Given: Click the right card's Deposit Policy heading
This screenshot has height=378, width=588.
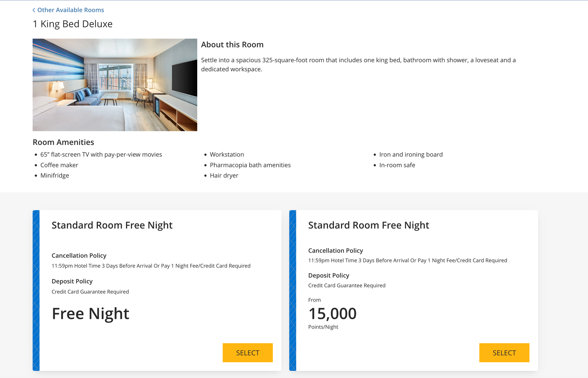Looking at the screenshot, I should (328, 275).
